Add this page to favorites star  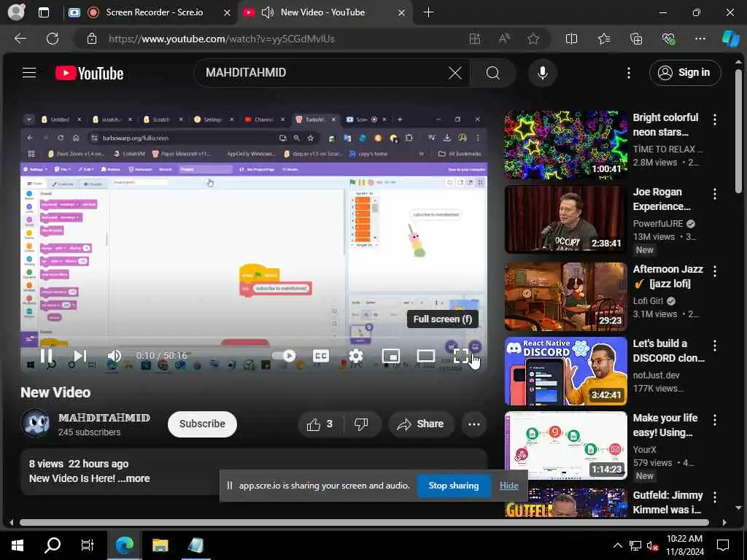[533, 39]
